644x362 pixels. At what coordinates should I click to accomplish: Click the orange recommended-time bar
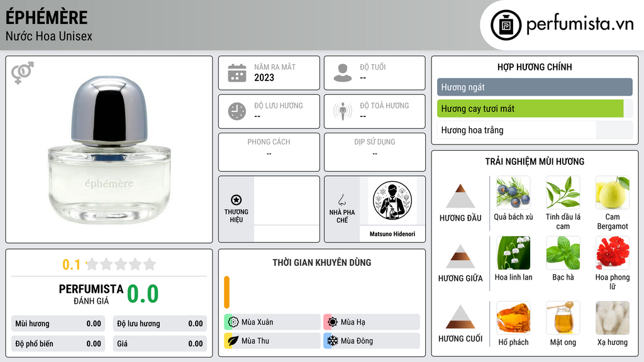click(x=226, y=292)
